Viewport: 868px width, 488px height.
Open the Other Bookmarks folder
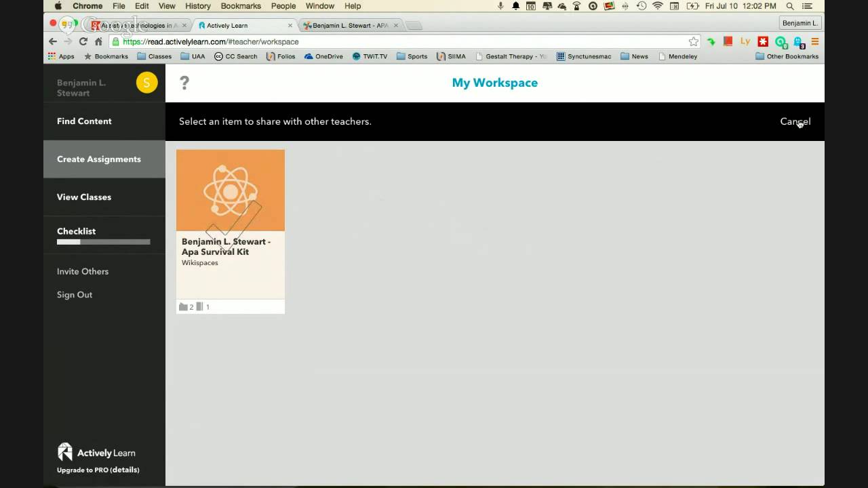point(787,56)
